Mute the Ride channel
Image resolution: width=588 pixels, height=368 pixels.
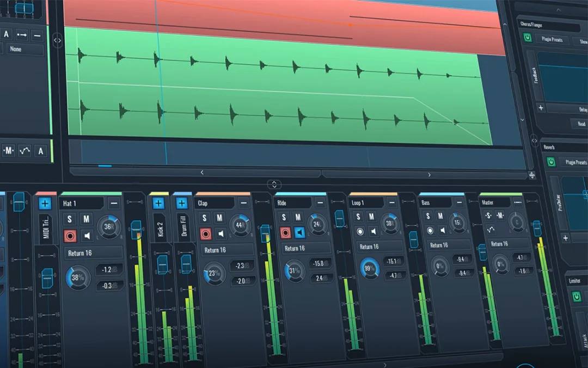298,216
